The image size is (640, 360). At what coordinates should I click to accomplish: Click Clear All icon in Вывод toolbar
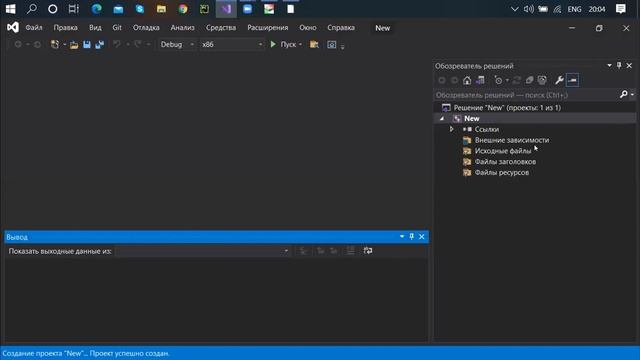tap(351, 251)
